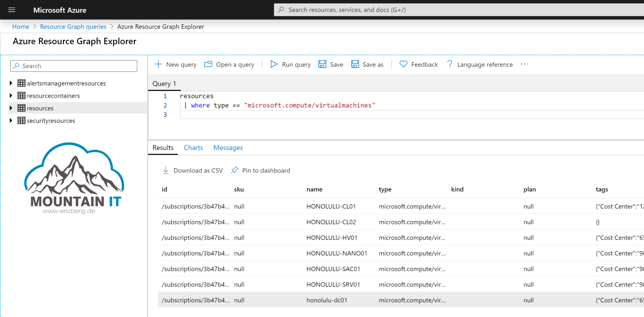Click in the tables Search input field
Viewport: 644px width, 317px height.
[74, 66]
